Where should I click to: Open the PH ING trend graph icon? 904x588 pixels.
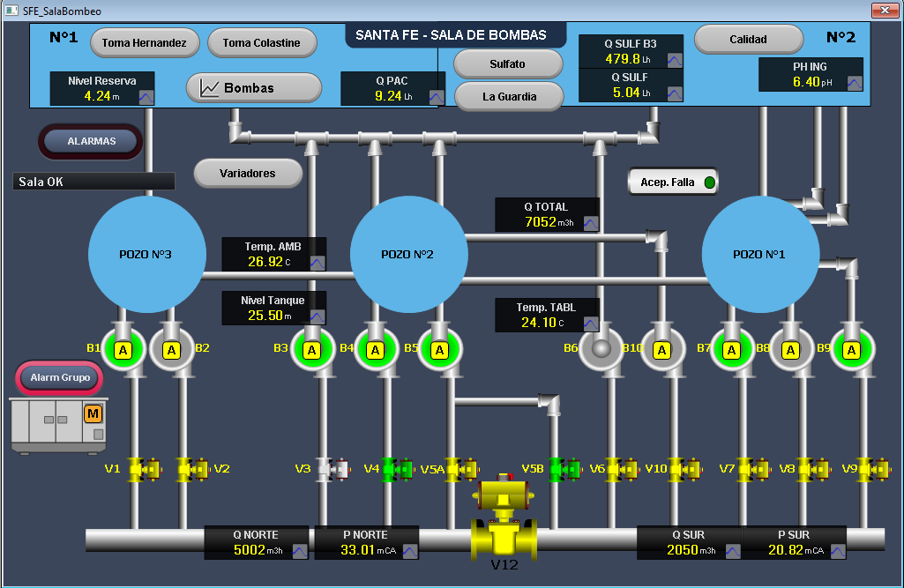pyautogui.click(x=855, y=83)
